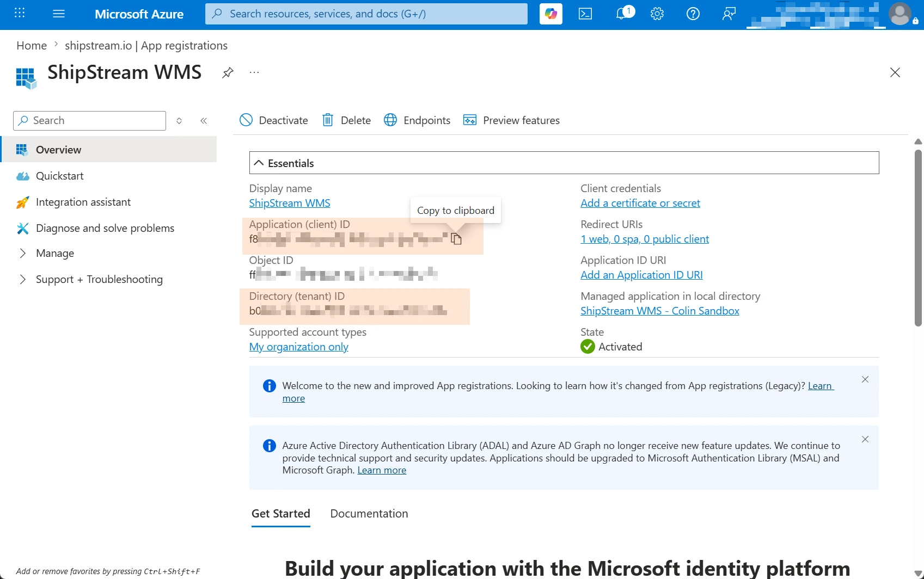Screen dimensions: 924x579
Task: Click Learn more in the ADAL notice
Action: pyautogui.click(x=382, y=470)
